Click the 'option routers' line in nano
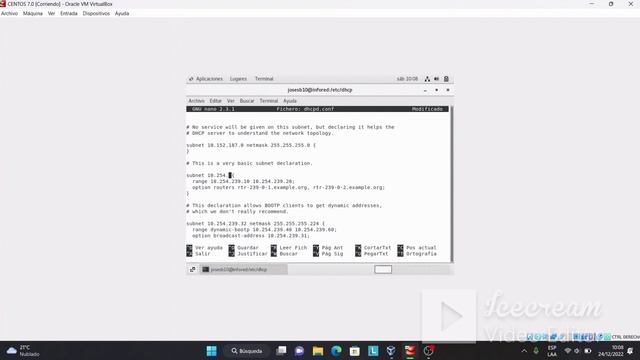640x360 pixels. click(288, 187)
